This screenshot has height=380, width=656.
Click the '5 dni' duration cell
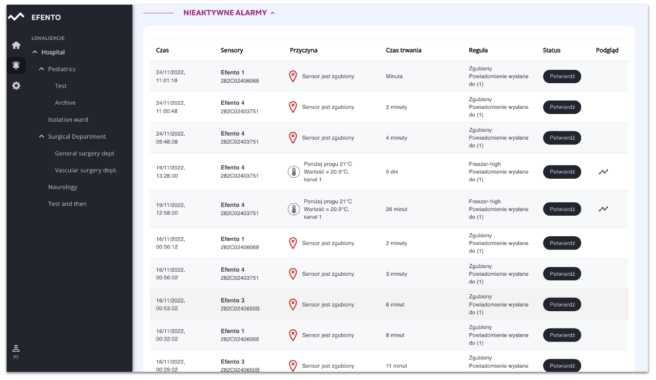click(392, 172)
